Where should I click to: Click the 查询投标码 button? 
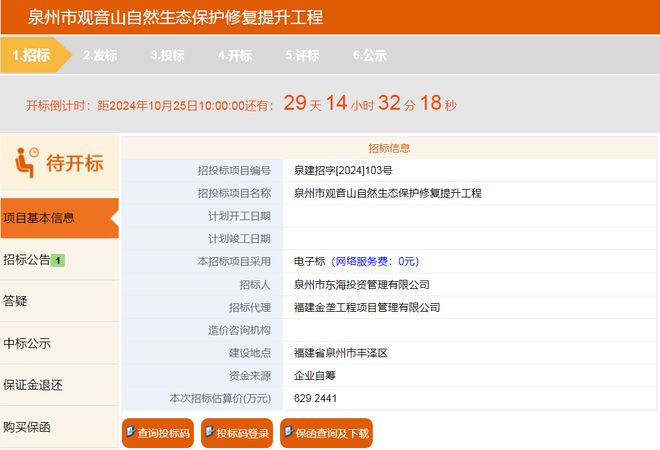[158, 433]
